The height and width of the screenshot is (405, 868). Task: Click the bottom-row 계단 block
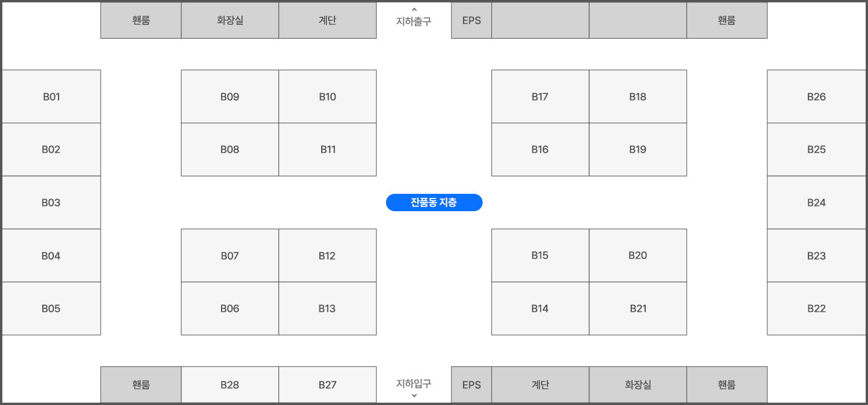pos(540,385)
